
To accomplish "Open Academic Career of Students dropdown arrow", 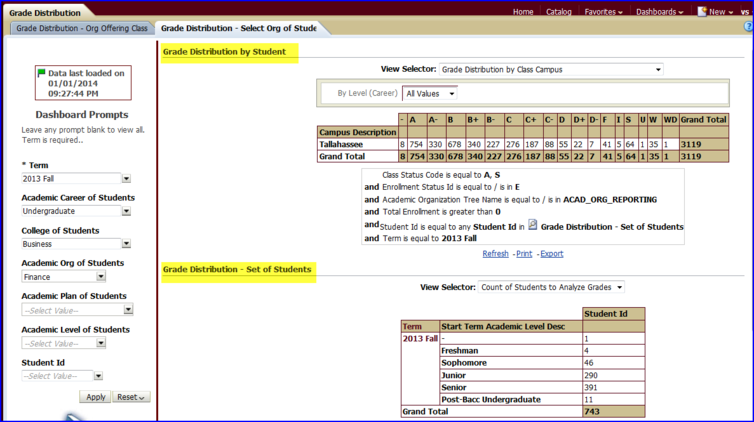I will click(126, 211).
